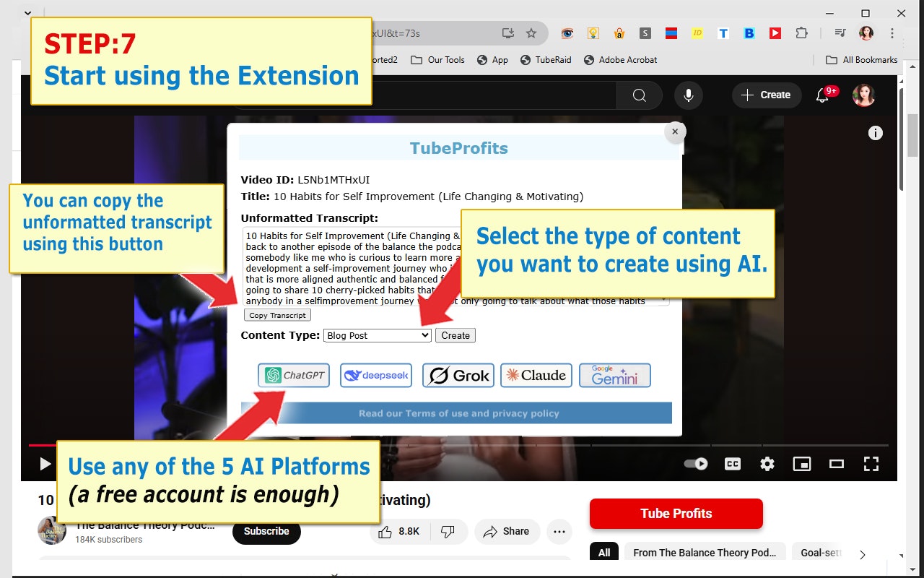The image size is (924, 578).
Task: Bookmark this page with the star
Action: pyautogui.click(x=531, y=33)
